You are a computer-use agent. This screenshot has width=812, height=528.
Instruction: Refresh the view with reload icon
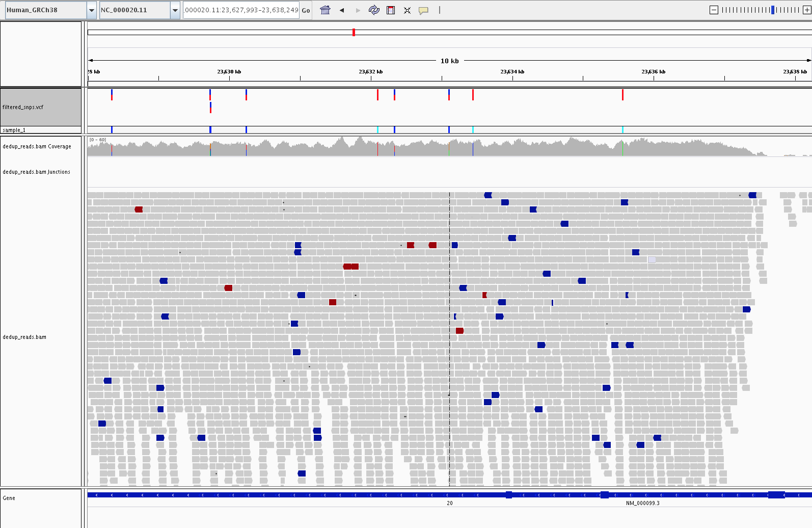click(374, 10)
